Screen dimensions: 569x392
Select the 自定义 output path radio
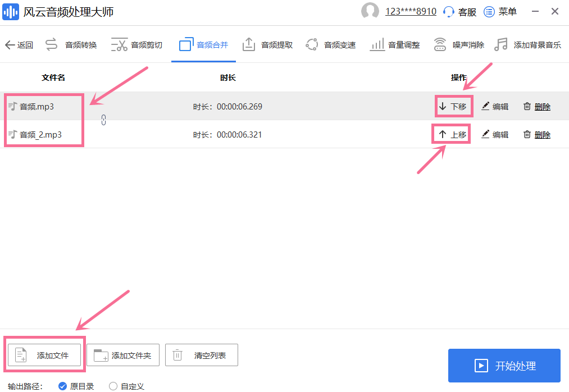point(113,386)
